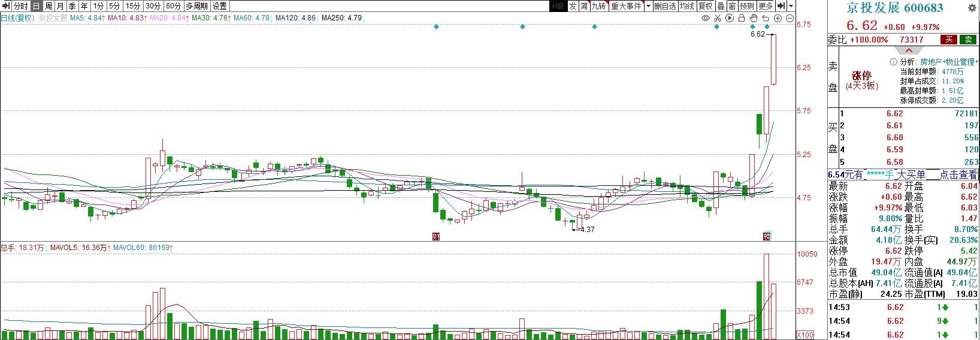The image size is (980, 340).
Task: Toggle the 均线 moving average lines
Action: click(x=687, y=6)
